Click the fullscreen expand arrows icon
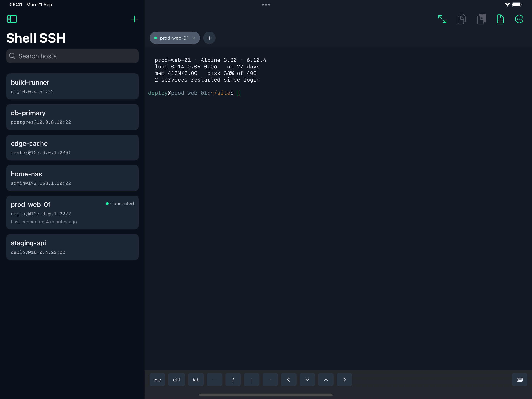The image size is (532, 399). [442, 19]
